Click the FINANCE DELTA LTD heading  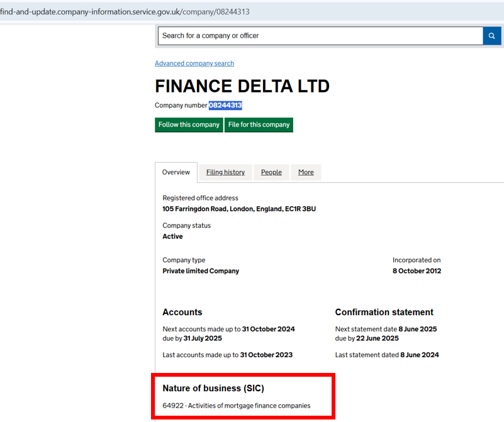(x=242, y=86)
